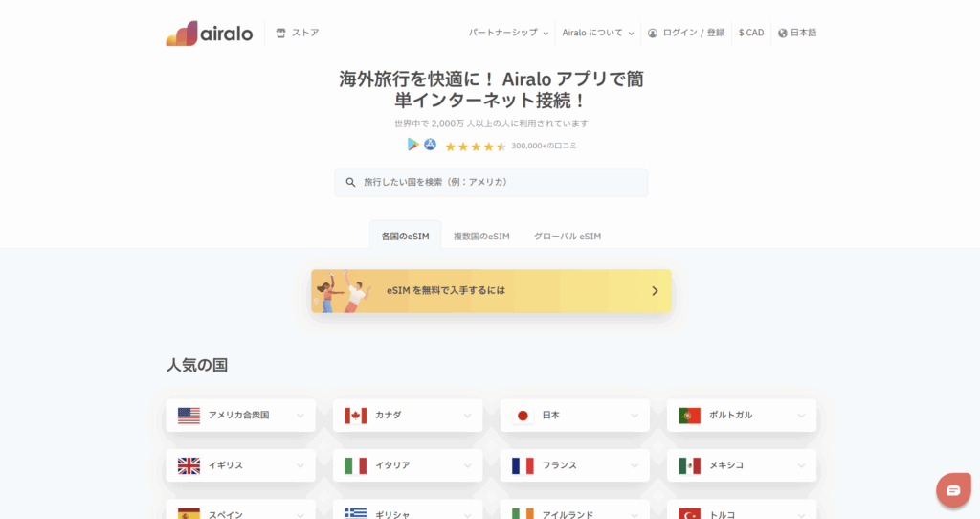Select the トルコ country label
Viewport: 980px width, 519px height.
pos(722,514)
